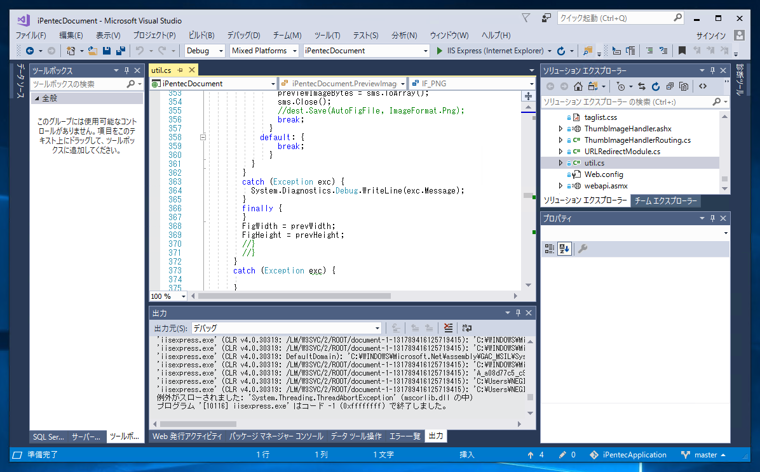The width and height of the screenshot is (760, 472).
Task: Open the iPentecDocument startup project dropdown
Action: [x=426, y=50]
